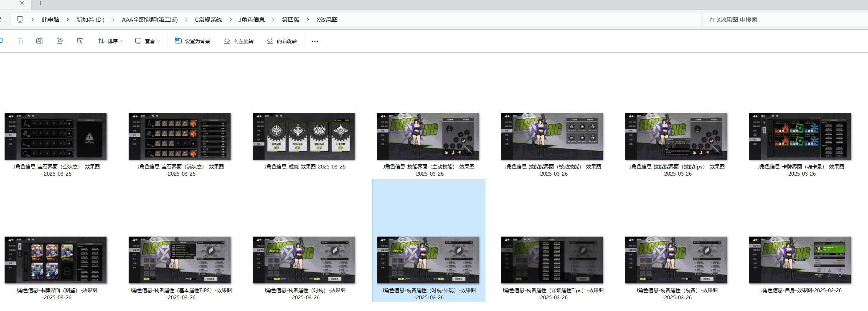The height and width of the screenshot is (311, 868).
Task: Click file name 卡牌界面（魂卡录）-效果图
Action: (x=801, y=170)
